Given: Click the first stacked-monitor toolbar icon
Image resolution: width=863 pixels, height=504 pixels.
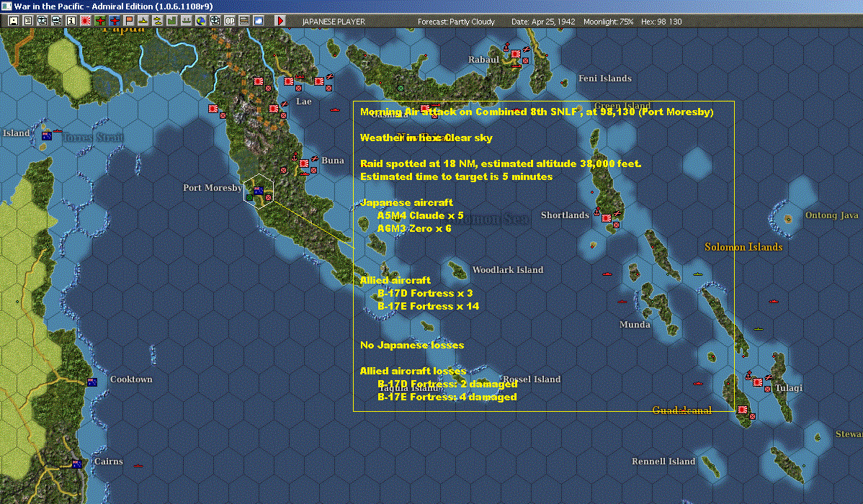Looking at the screenshot, I should 43,21.
